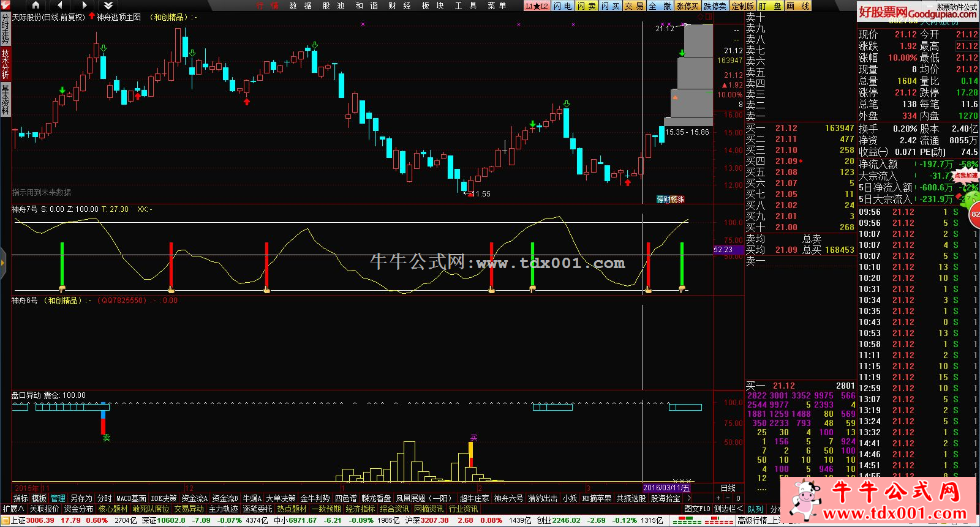Switch to 分时走势 side tab
The image size is (980, 527).
click(x=5, y=29)
